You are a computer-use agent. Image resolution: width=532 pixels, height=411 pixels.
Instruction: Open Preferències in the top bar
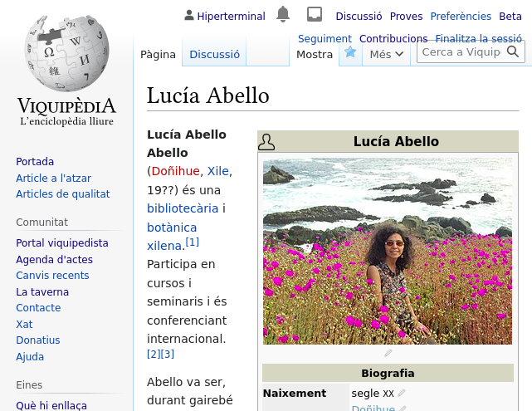tap(461, 16)
